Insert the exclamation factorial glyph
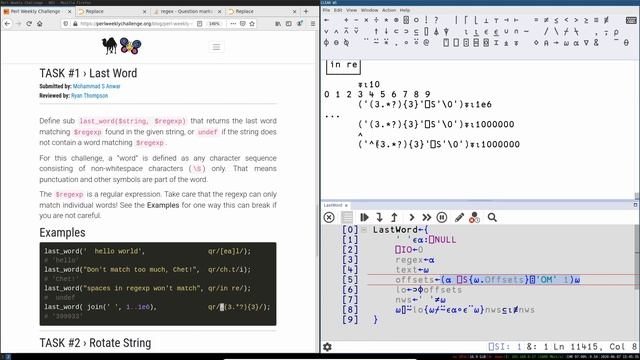 click(426, 20)
